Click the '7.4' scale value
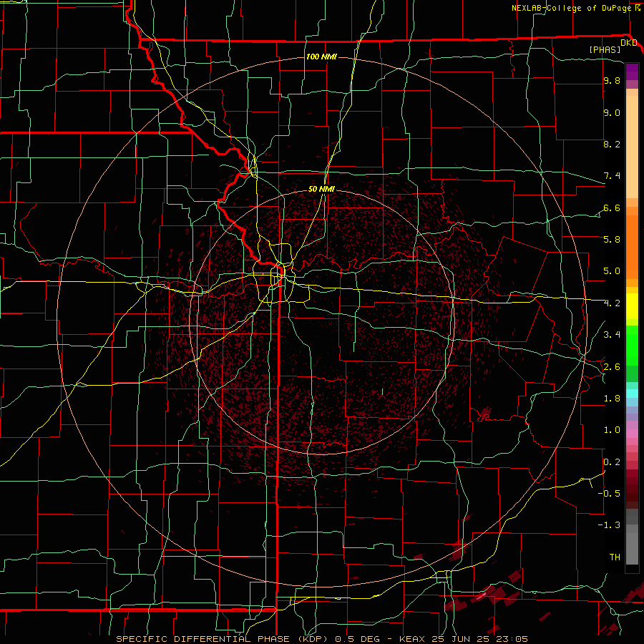The image size is (644, 644). coord(612,176)
